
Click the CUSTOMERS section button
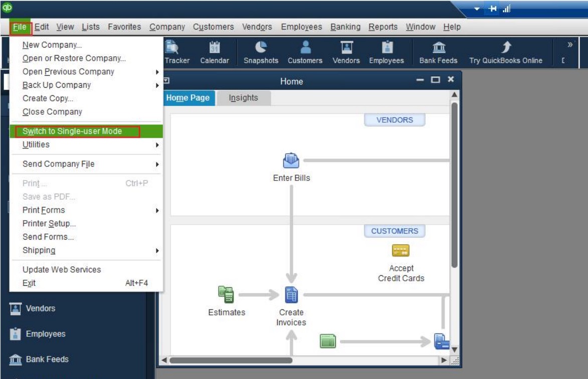(x=395, y=231)
